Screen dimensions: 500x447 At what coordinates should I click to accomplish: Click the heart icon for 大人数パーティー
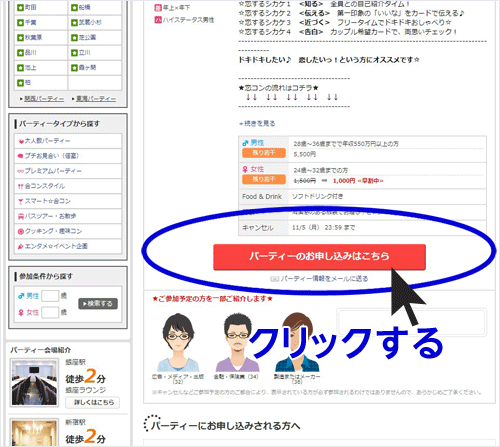(x=21, y=141)
